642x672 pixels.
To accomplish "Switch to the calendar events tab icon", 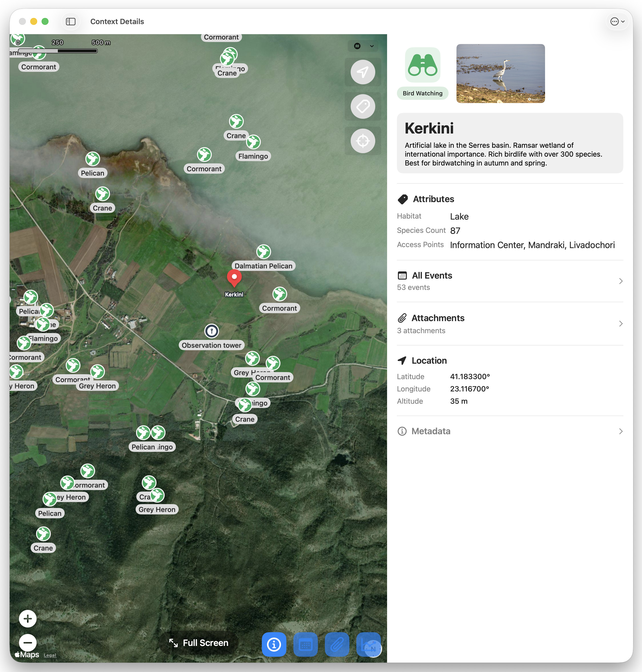I will pyautogui.click(x=305, y=644).
